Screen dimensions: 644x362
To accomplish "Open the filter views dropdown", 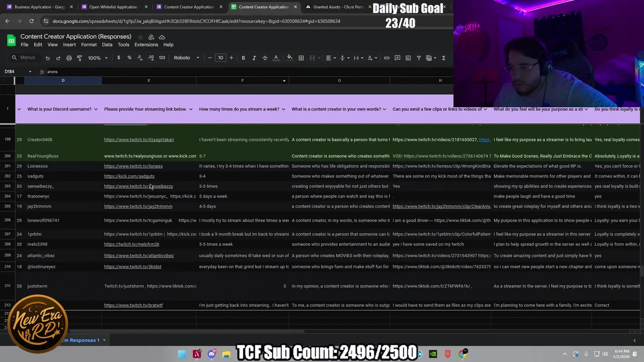I will (x=431, y=58).
